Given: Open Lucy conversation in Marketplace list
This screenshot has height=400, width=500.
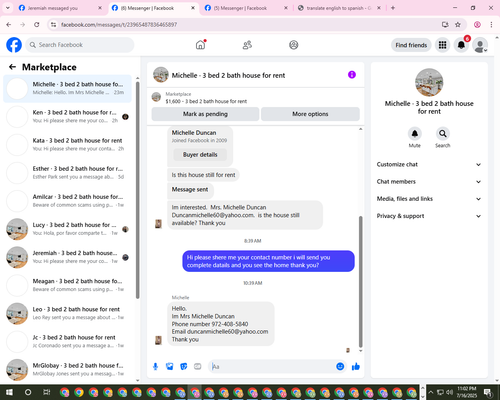Looking at the screenshot, I should point(68,229).
